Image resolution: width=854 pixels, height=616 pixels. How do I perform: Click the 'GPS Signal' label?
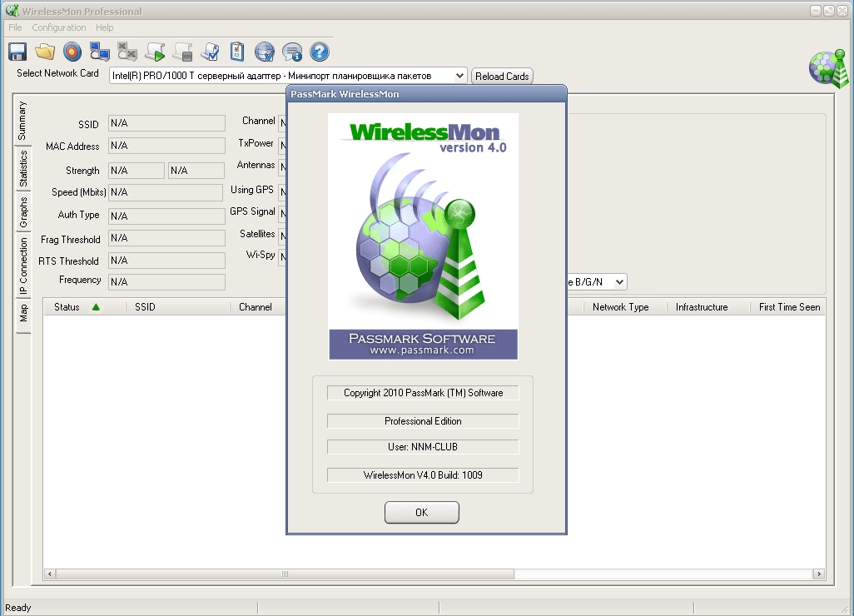pyautogui.click(x=252, y=211)
